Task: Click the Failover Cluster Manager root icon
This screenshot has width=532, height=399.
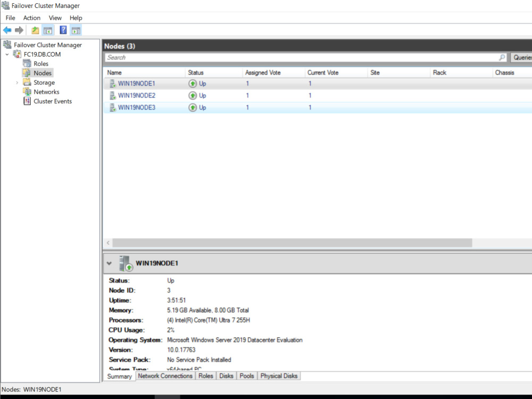Action: pos(7,45)
